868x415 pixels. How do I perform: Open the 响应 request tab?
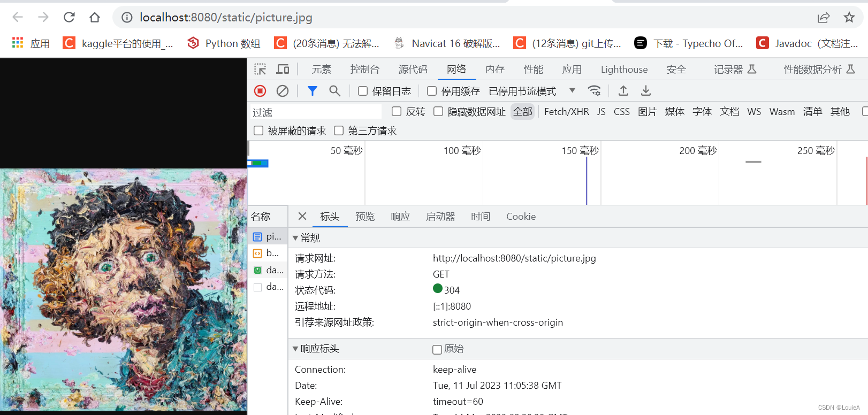(400, 216)
